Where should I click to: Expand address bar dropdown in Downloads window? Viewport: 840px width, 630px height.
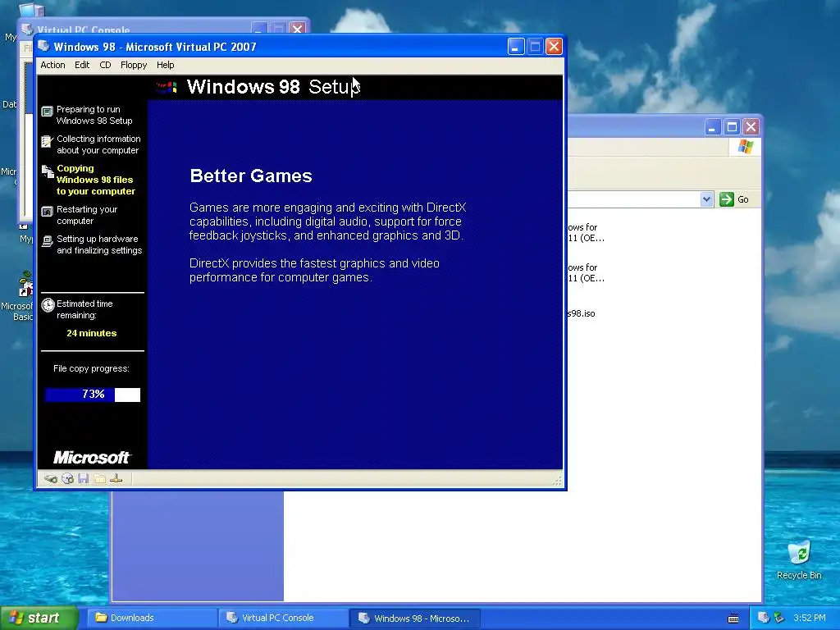coord(706,199)
